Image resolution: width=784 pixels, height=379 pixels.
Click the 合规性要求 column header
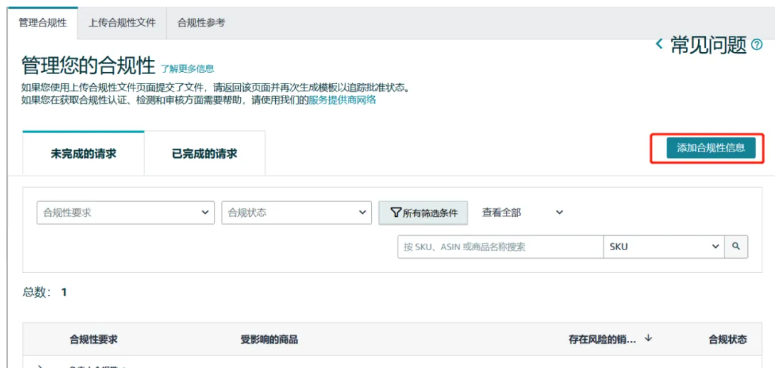click(94, 340)
